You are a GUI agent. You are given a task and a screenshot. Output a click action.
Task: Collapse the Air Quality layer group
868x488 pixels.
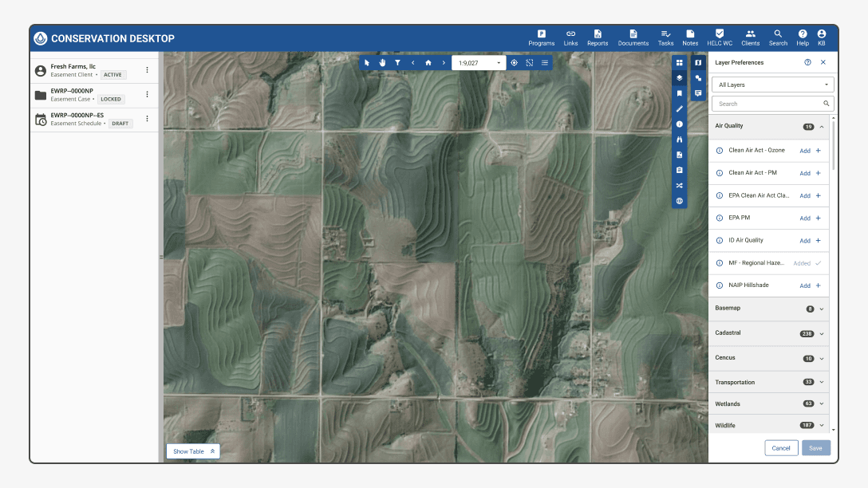click(821, 127)
